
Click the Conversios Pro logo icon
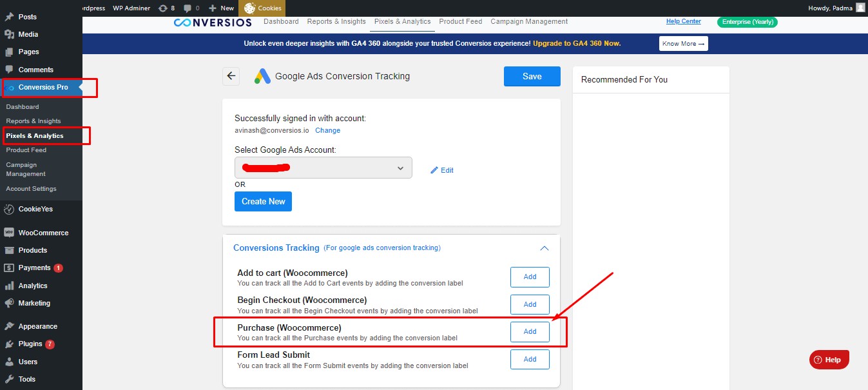click(x=10, y=87)
